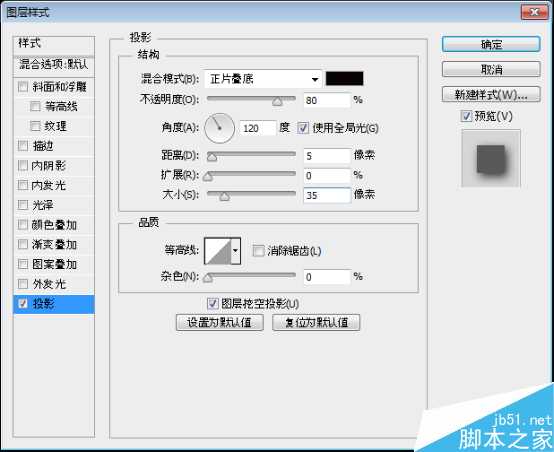554x452 pixels.
Task: Select the 样式 header in list
Action: (54, 45)
